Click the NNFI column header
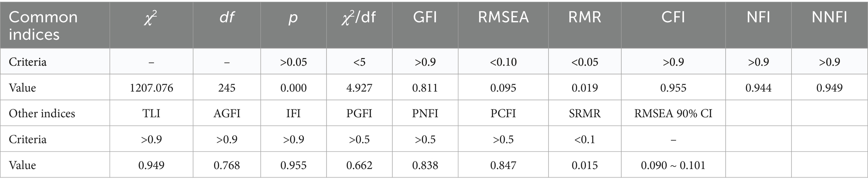Viewport: 868px width, 185px height. [x=829, y=18]
